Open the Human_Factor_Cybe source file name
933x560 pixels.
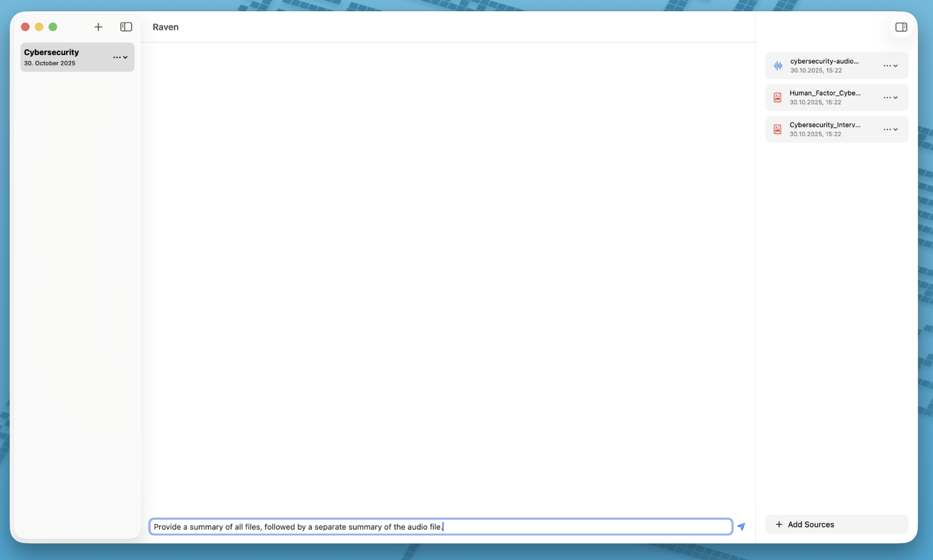point(825,94)
